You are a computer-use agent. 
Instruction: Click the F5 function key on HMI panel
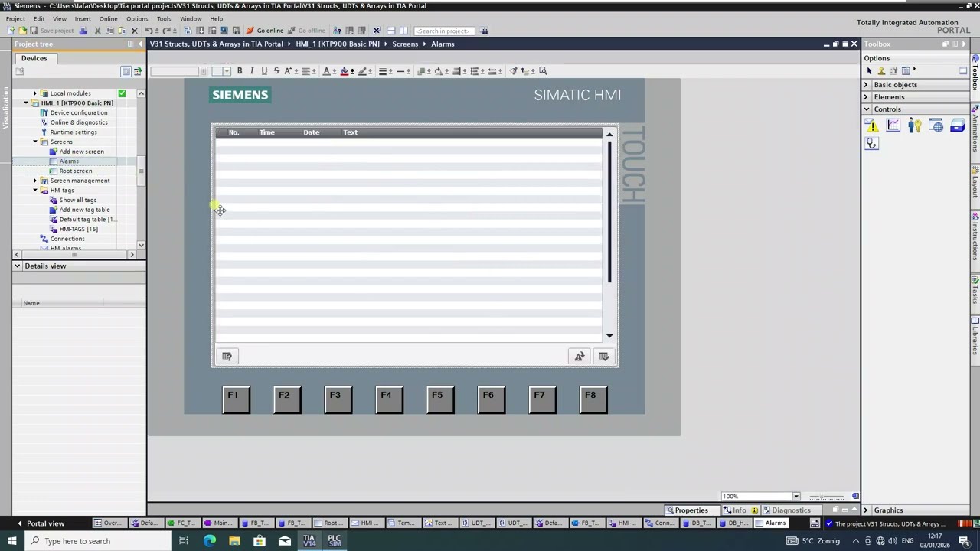point(439,399)
